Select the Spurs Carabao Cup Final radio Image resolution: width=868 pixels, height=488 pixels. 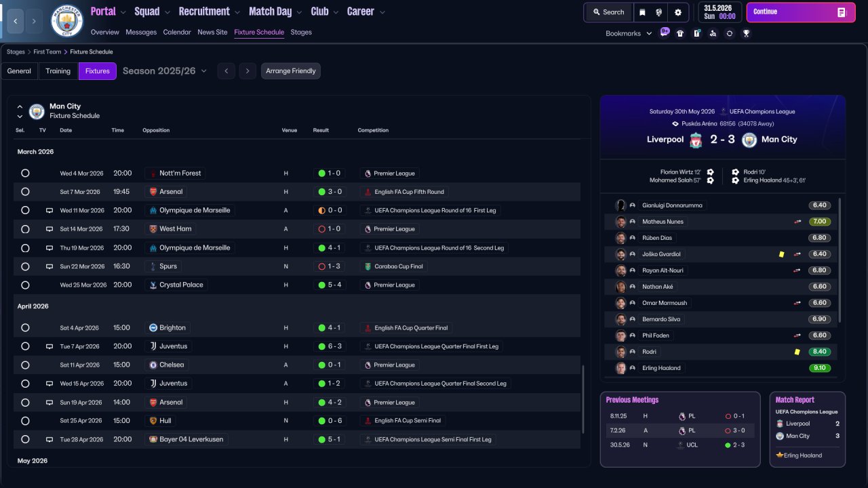tap(25, 266)
